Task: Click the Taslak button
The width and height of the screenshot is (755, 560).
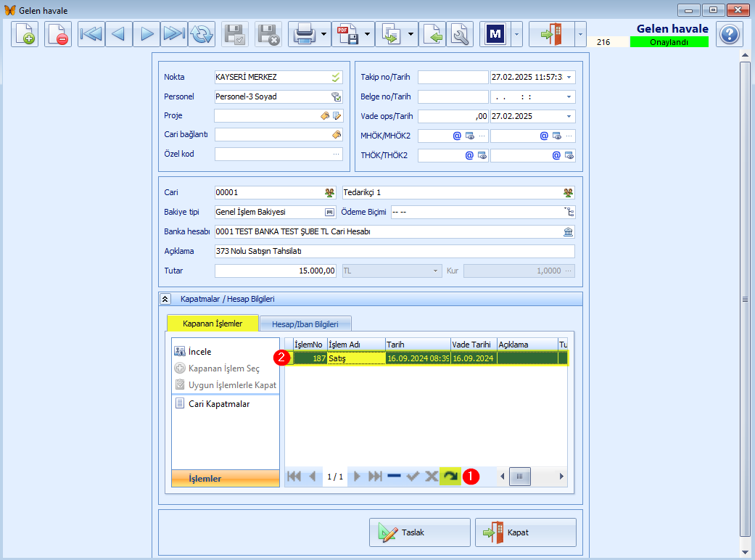Action: pos(419,532)
